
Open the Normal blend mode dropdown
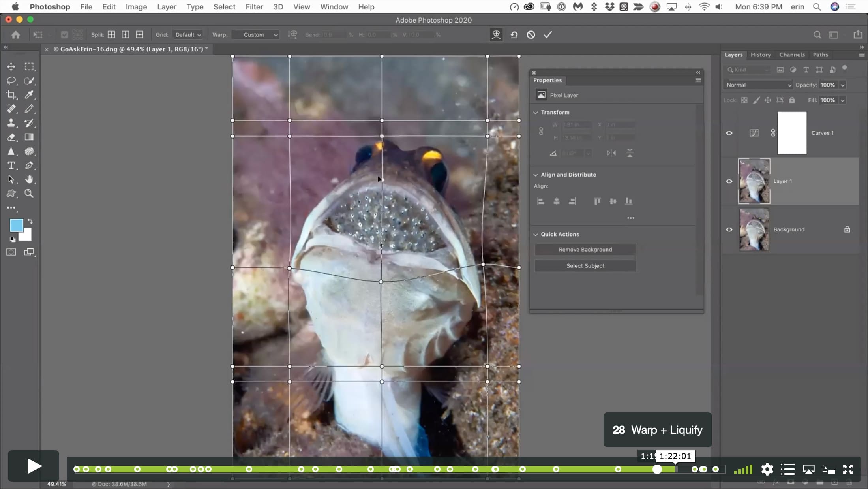pyautogui.click(x=758, y=85)
